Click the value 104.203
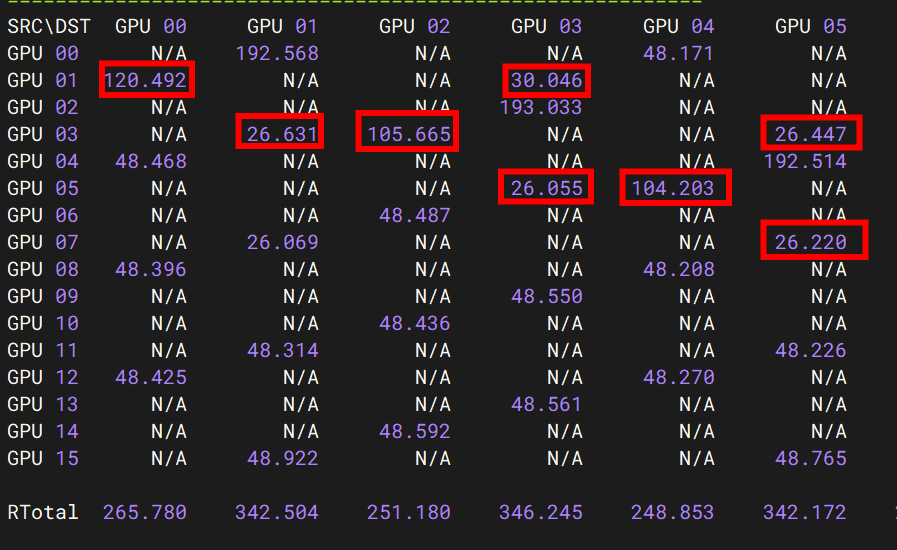The width and height of the screenshot is (897, 550). pos(673,188)
